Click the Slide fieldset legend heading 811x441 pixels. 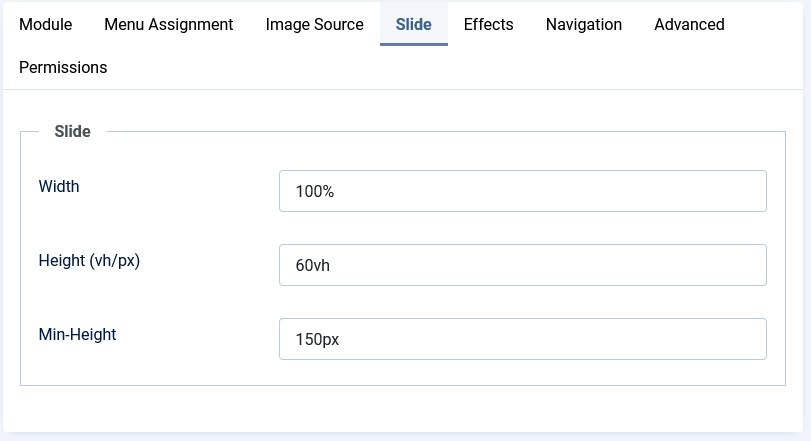[72, 131]
